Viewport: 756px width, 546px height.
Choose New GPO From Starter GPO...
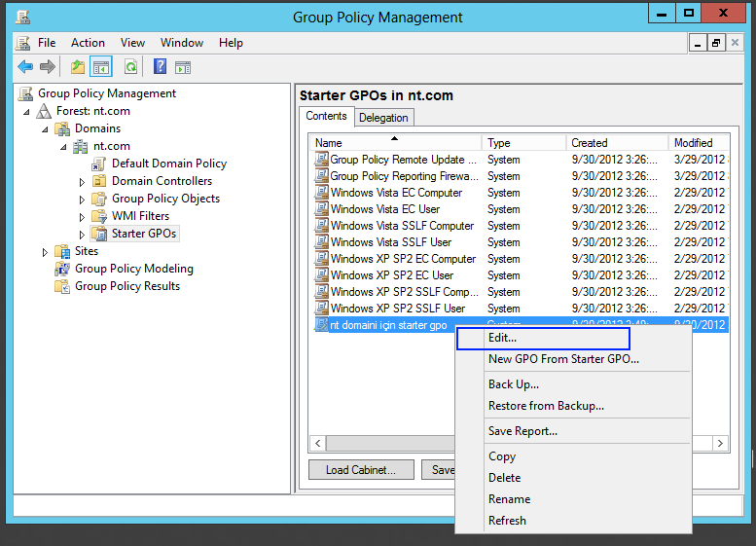(x=573, y=359)
